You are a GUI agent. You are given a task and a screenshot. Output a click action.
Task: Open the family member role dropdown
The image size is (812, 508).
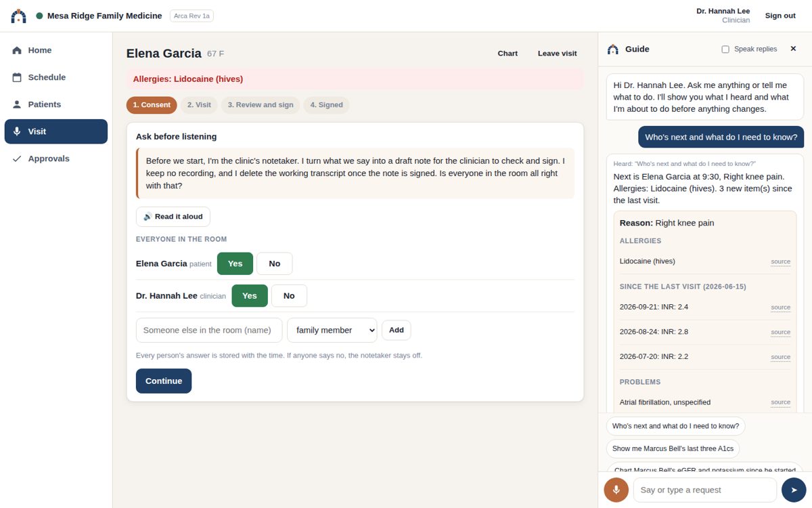coord(332,330)
